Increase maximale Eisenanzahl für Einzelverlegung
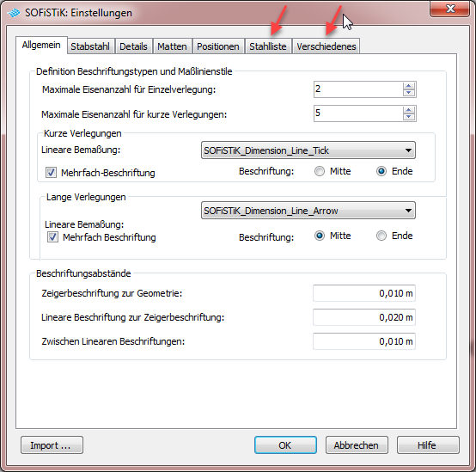The height and width of the screenshot is (472, 476). (x=409, y=86)
